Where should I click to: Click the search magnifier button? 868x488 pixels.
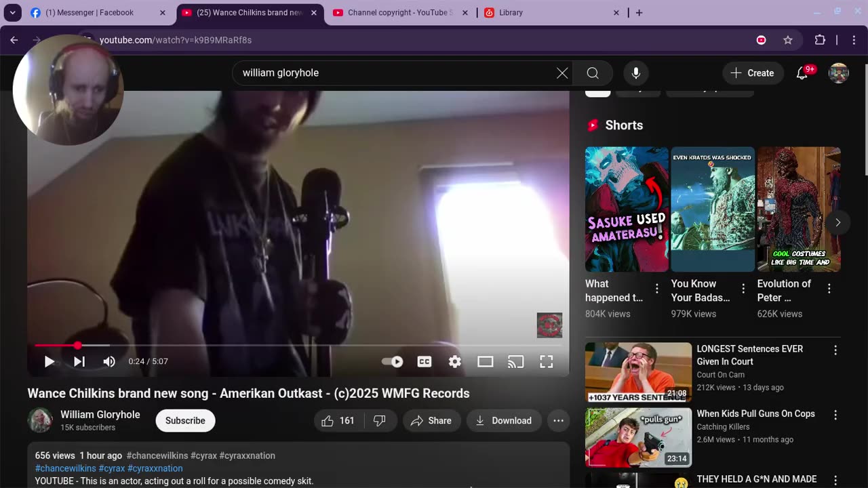tap(593, 73)
